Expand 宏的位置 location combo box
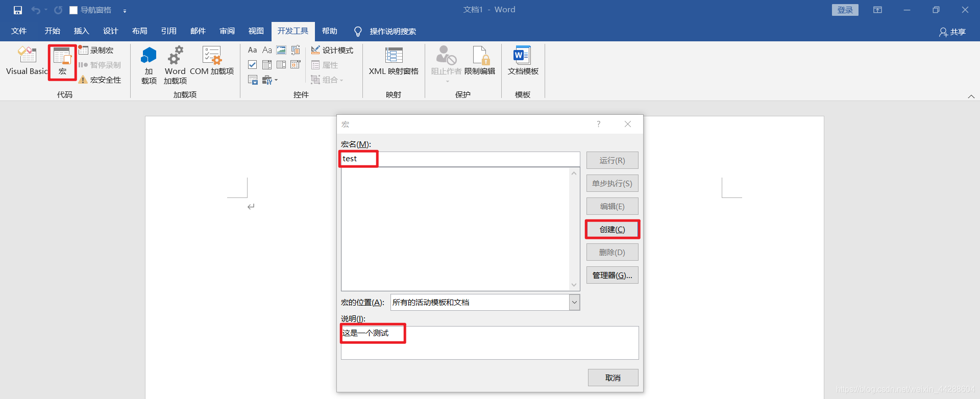980x399 pixels. point(575,302)
